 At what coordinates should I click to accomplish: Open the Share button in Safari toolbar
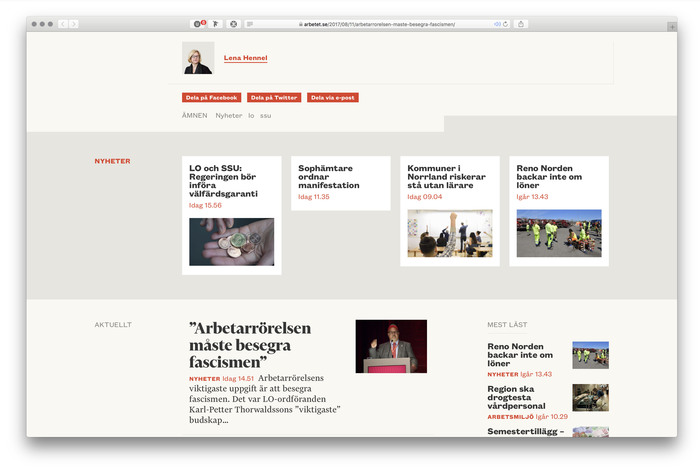(521, 24)
